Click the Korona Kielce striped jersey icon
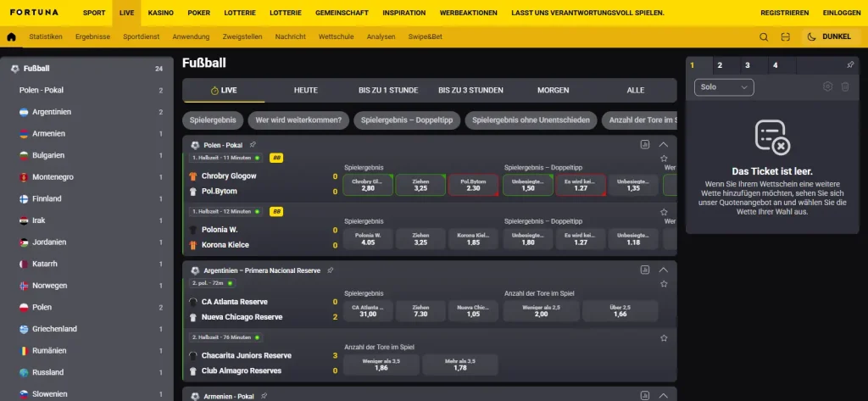The width and height of the screenshot is (868, 401). click(x=192, y=245)
